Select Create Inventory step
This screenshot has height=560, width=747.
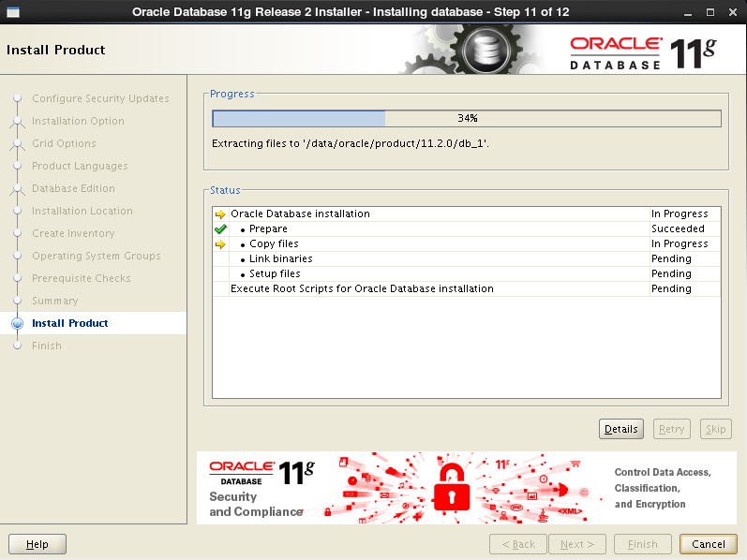[73, 233]
